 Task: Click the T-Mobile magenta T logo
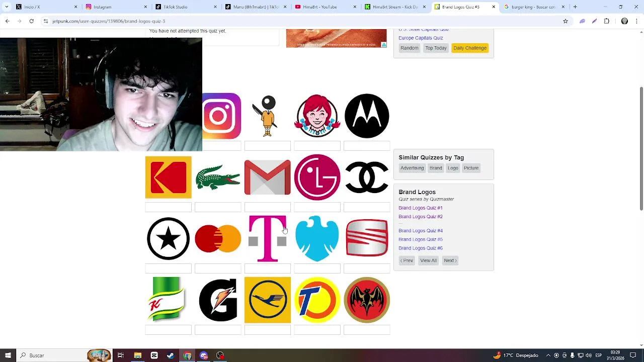[x=267, y=238]
